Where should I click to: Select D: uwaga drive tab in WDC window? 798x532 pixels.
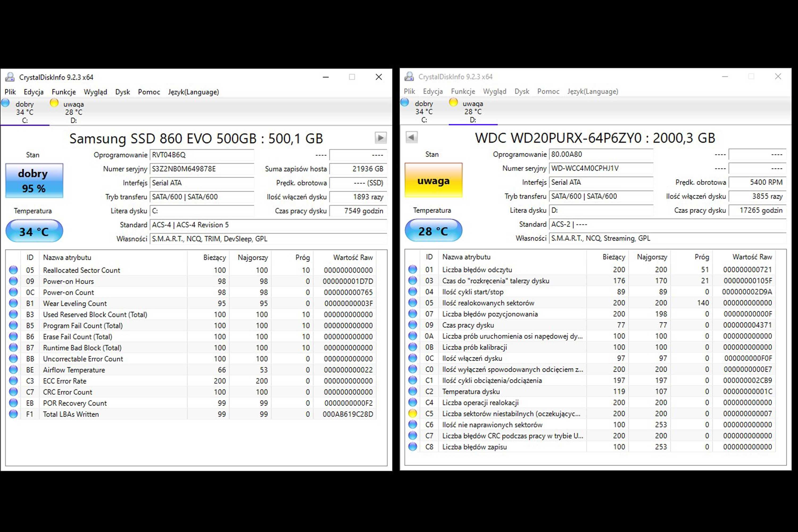click(473, 111)
